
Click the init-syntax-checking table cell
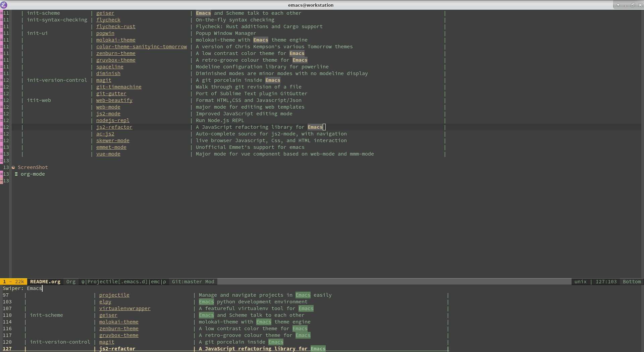[57, 20]
